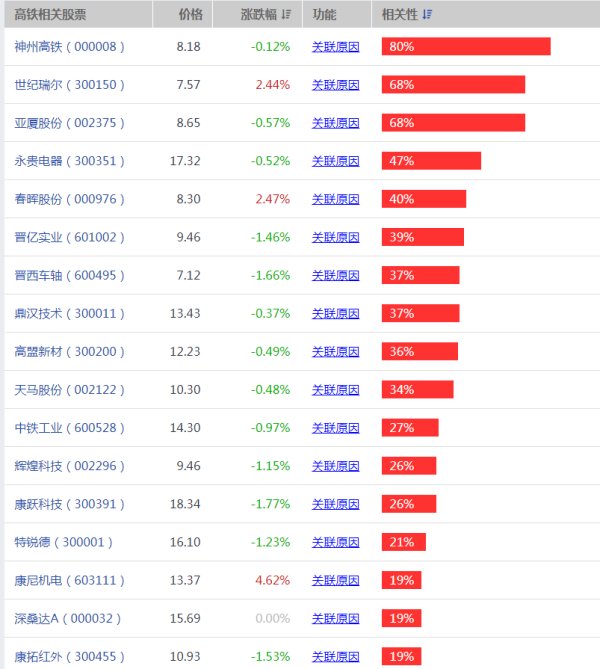The height and width of the screenshot is (669, 600).
Task: View 关联原因 for 晋亿实业
Action: [335, 237]
